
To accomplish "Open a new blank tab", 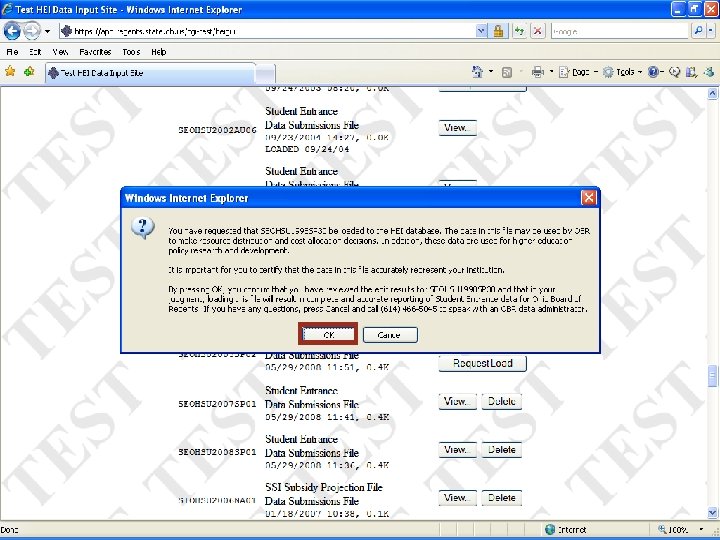I will (x=265, y=73).
